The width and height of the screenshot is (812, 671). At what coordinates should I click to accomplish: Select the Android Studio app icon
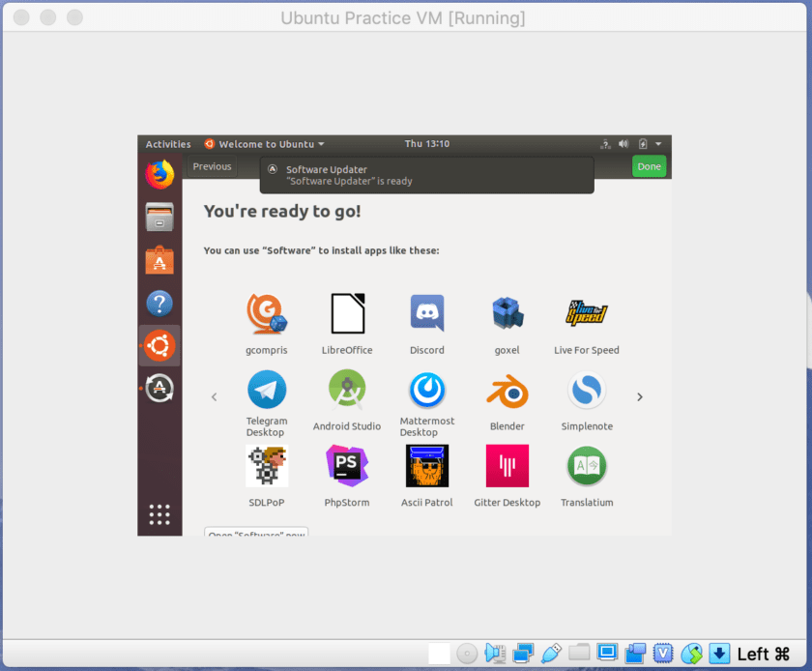[347, 390]
